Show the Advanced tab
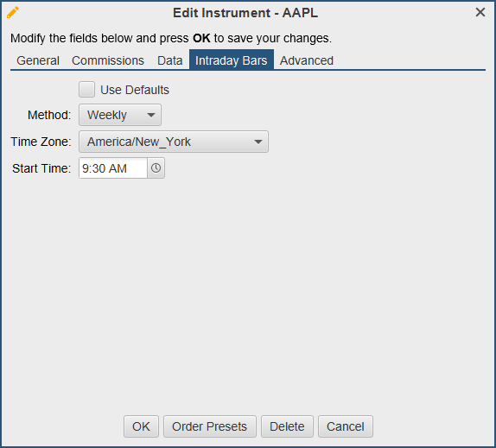 pos(307,60)
